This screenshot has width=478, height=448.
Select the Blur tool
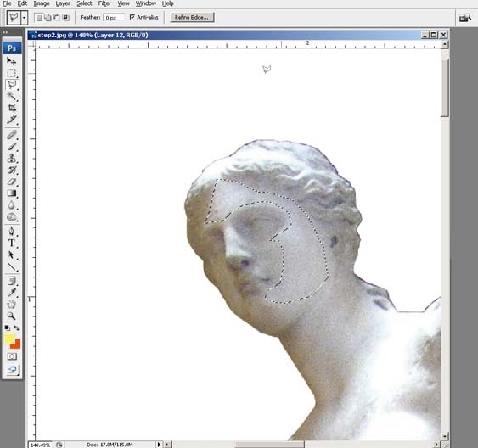coord(12,205)
